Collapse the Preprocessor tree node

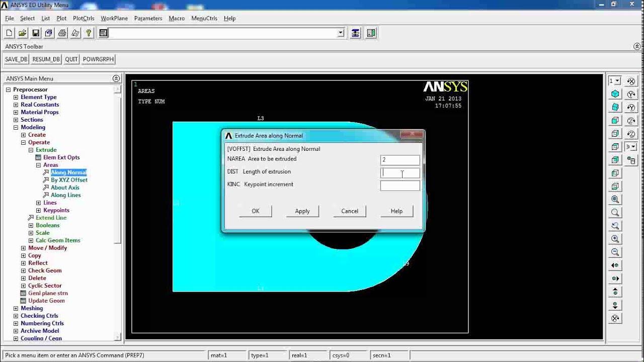coord(8,89)
